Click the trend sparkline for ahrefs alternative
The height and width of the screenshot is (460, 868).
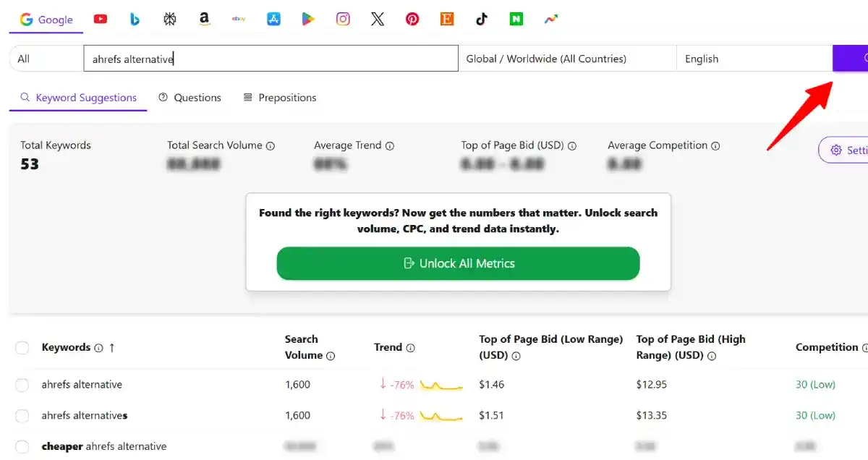coord(441,385)
